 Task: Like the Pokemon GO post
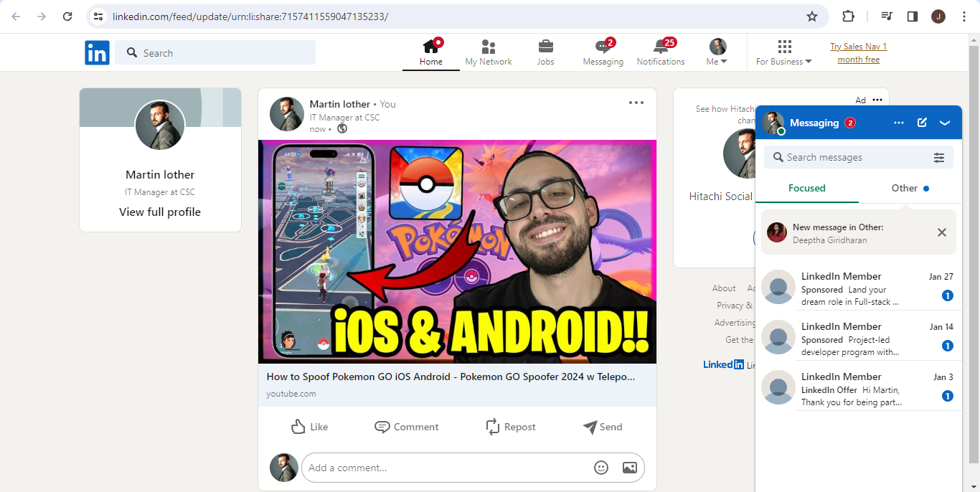click(x=309, y=427)
